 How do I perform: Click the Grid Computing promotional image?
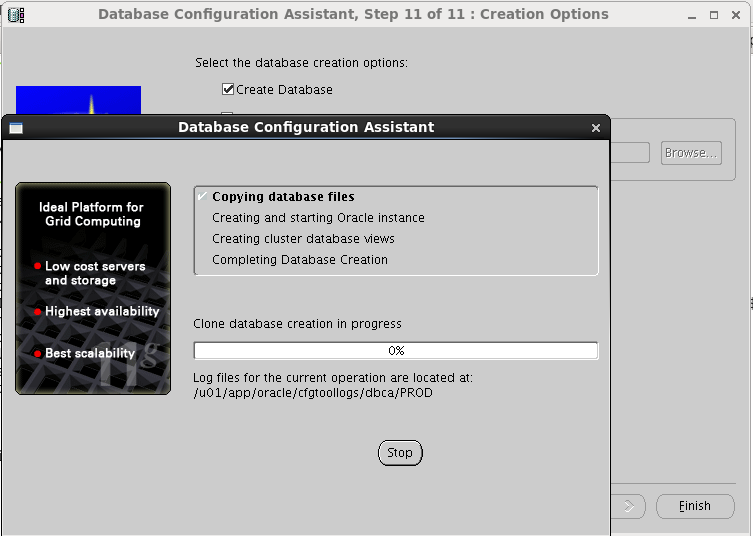(93, 288)
